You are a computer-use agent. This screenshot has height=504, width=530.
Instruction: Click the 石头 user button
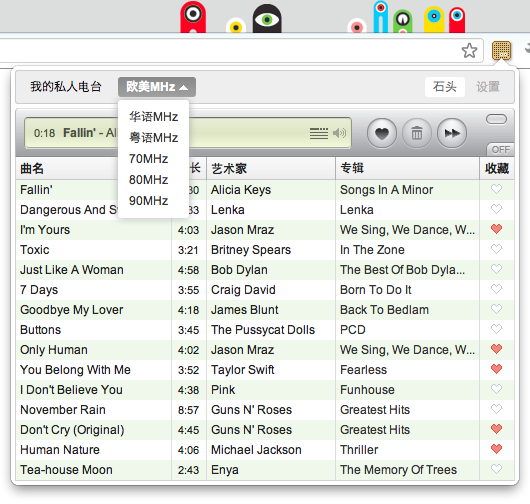click(x=445, y=87)
